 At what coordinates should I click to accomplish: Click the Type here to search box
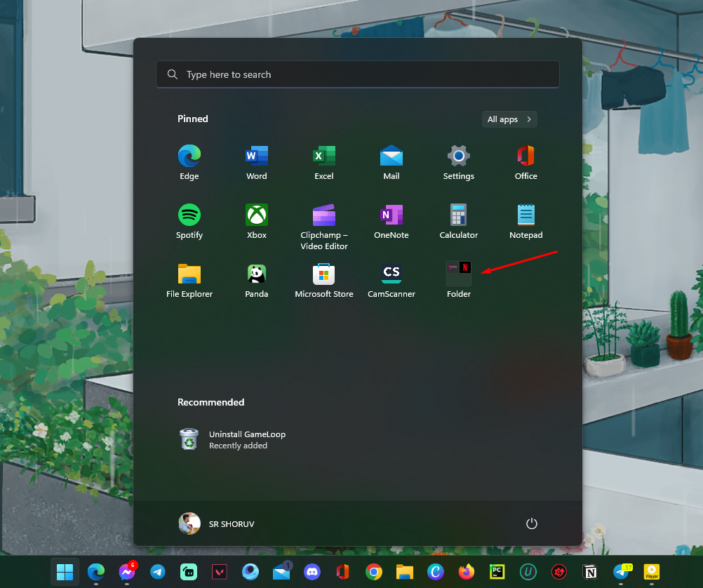tap(358, 74)
